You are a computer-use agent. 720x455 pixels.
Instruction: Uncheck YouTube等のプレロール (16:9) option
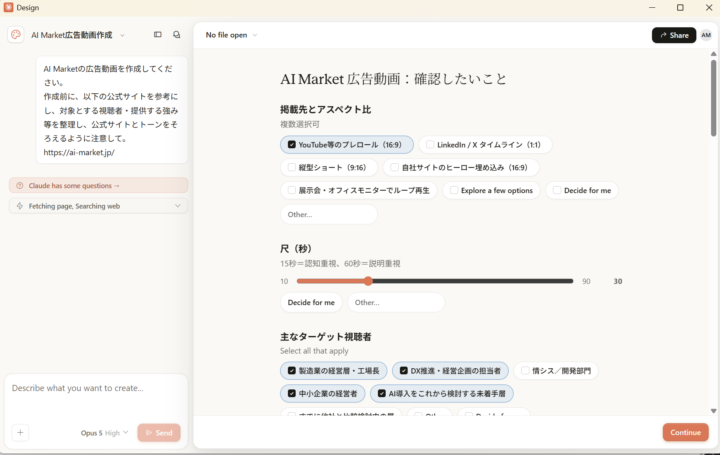(347, 145)
